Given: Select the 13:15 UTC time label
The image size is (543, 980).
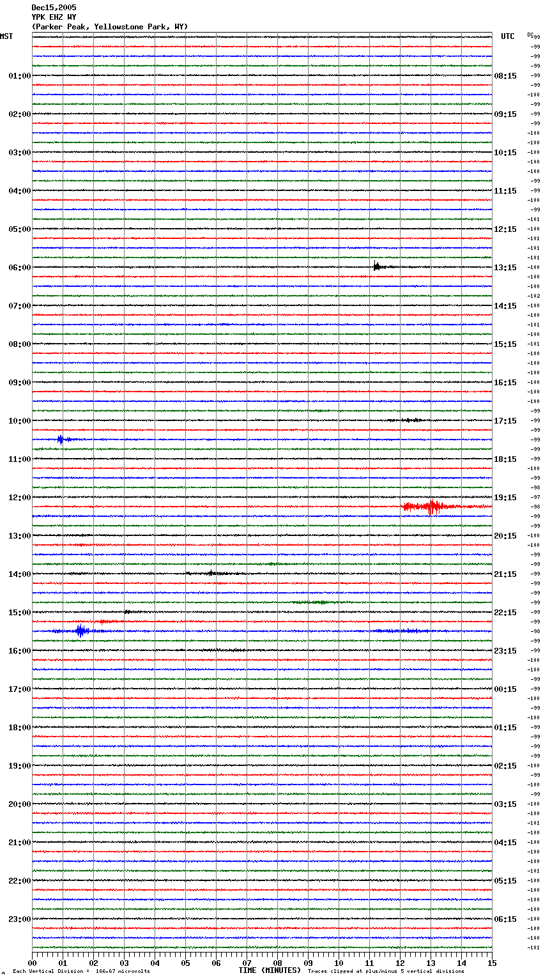Looking at the screenshot, I should pyautogui.click(x=505, y=268).
